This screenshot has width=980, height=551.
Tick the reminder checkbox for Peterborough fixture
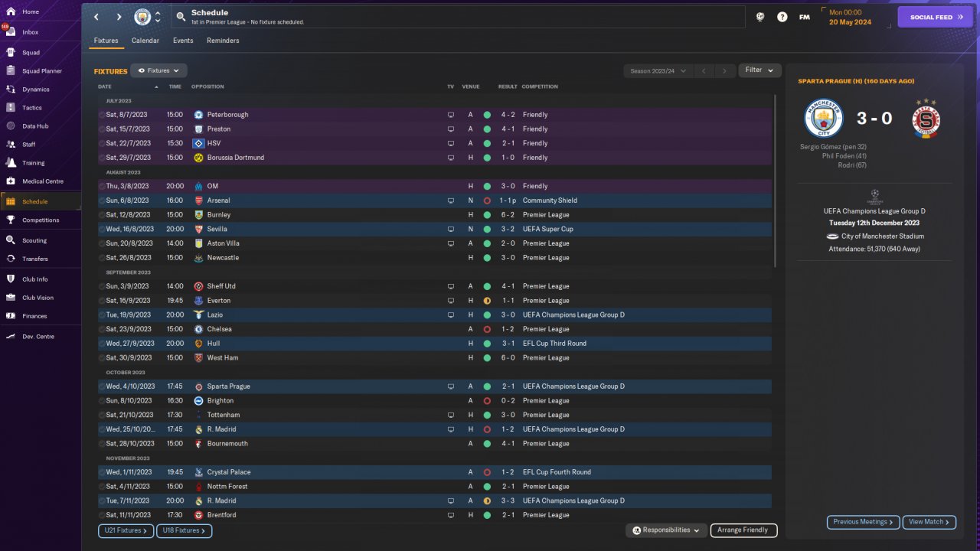(x=102, y=115)
